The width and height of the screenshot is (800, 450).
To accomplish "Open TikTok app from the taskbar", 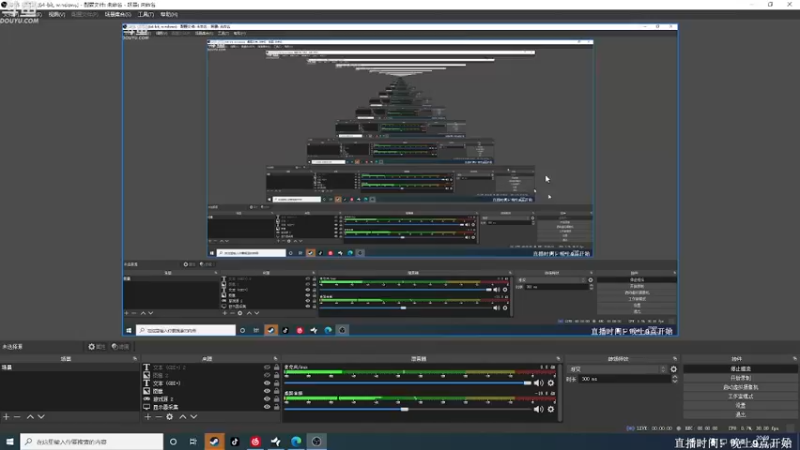I will pyautogui.click(x=235, y=442).
